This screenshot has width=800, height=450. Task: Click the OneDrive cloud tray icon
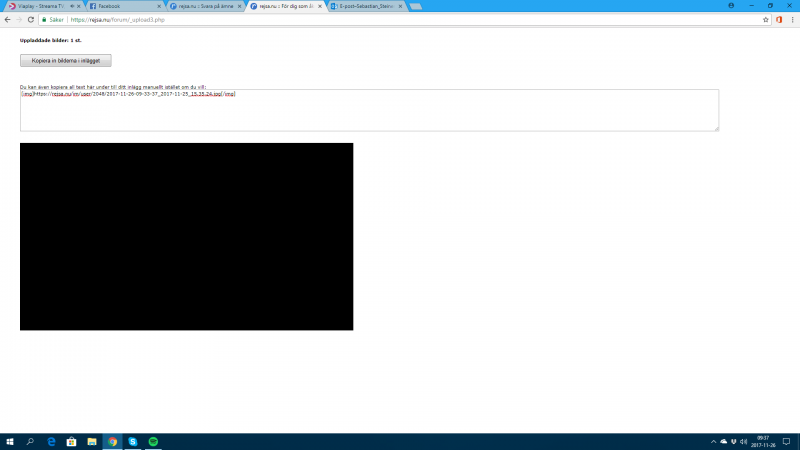(x=723, y=442)
